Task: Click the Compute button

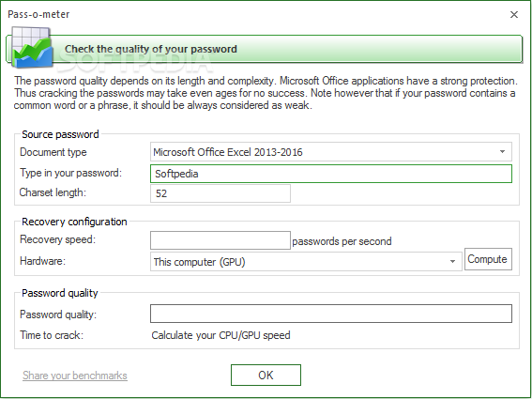Action: coord(488,259)
